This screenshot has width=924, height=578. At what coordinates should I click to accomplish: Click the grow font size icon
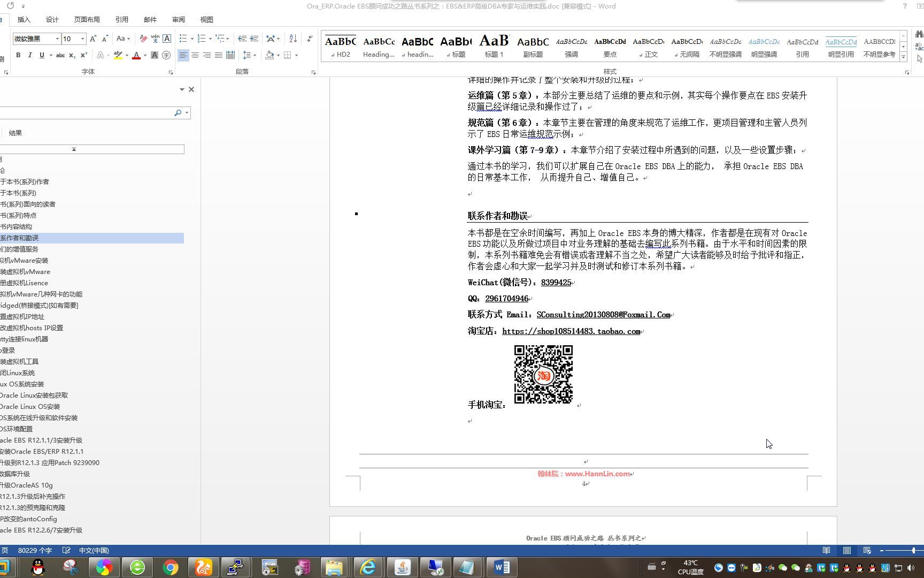tap(93, 39)
